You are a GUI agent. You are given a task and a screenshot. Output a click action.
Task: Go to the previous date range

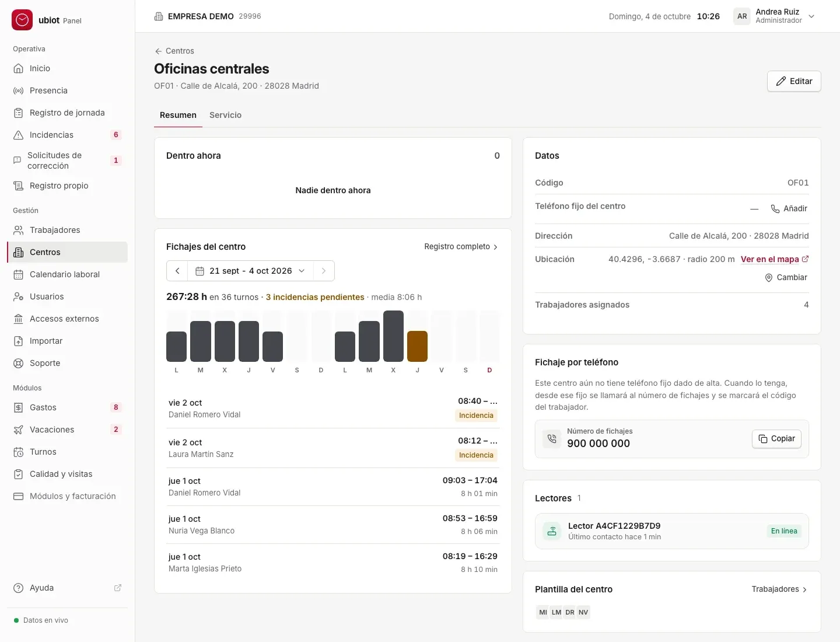177,271
